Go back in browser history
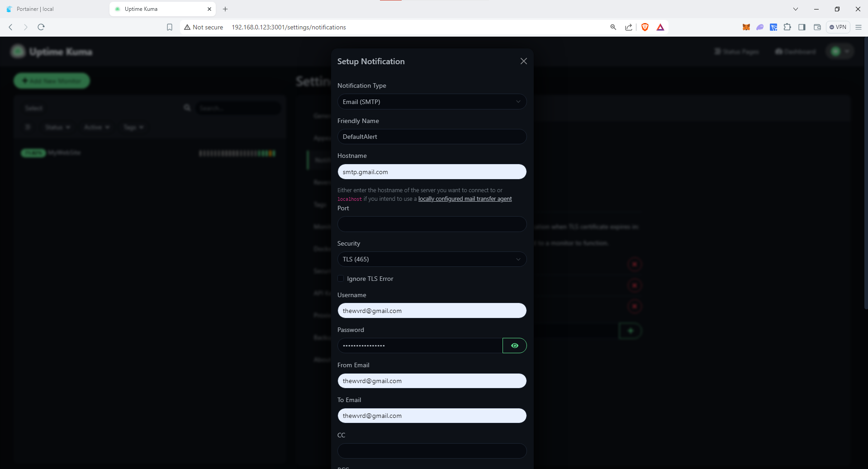Image resolution: width=868 pixels, height=469 pixels. (x=11, y=27)
